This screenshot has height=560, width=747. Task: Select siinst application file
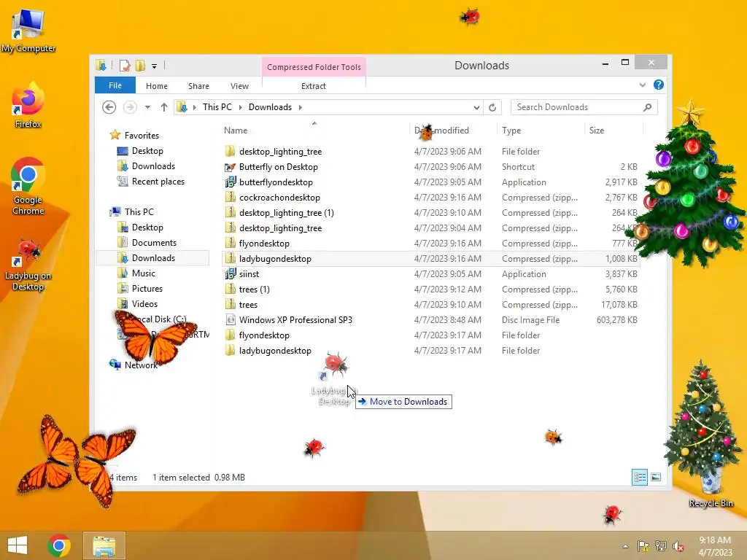pos(249,274)
